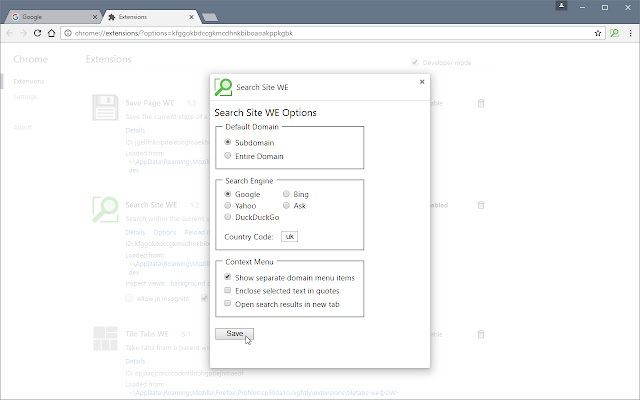Screen dimensions: 640x400
Task: Open Settings in Chrome sidebar
Action: coord(25,96)
